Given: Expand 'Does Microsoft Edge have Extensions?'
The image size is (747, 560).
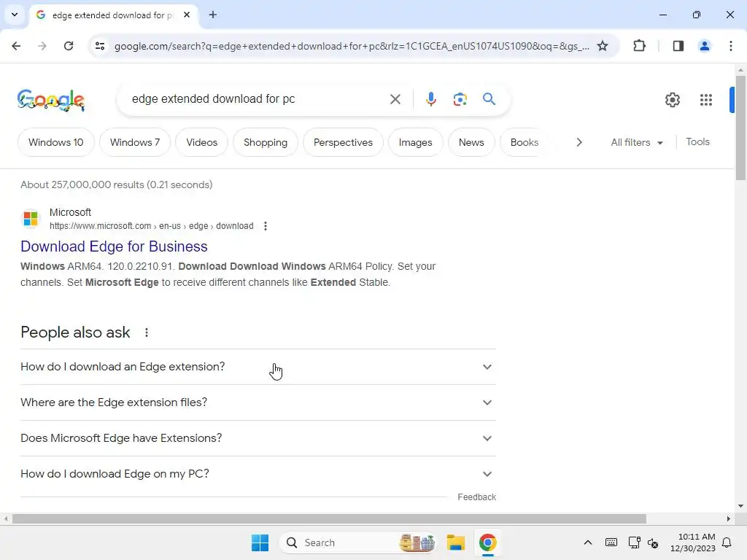Looking at the screenshot, I should [258, 438].
